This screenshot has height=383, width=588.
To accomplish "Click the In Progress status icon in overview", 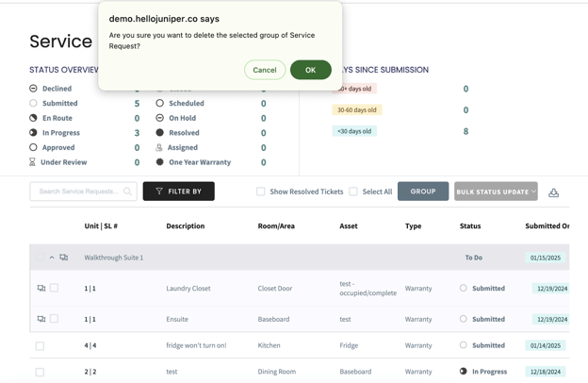I will click(33, 133).
